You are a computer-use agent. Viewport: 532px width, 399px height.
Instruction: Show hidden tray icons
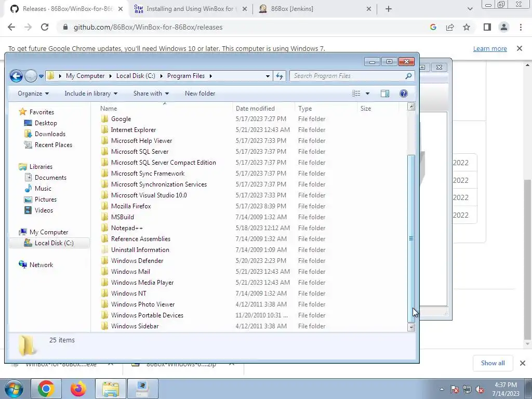442,389
